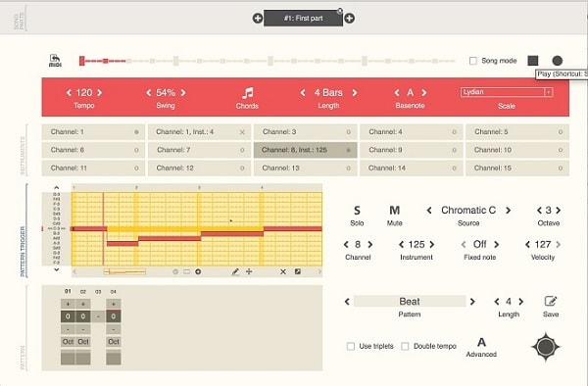Increase octave from 3
This screenshot has height=386, width=588.
click(559, 211)
